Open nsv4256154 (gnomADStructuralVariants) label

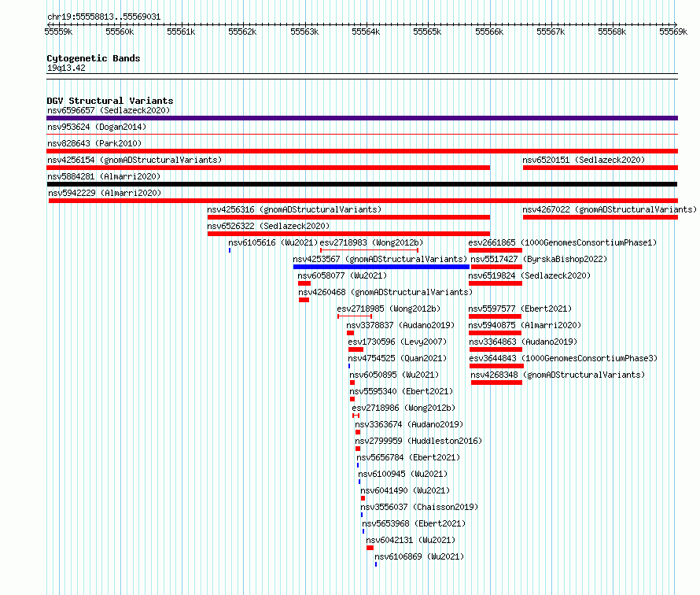[134, 160]
